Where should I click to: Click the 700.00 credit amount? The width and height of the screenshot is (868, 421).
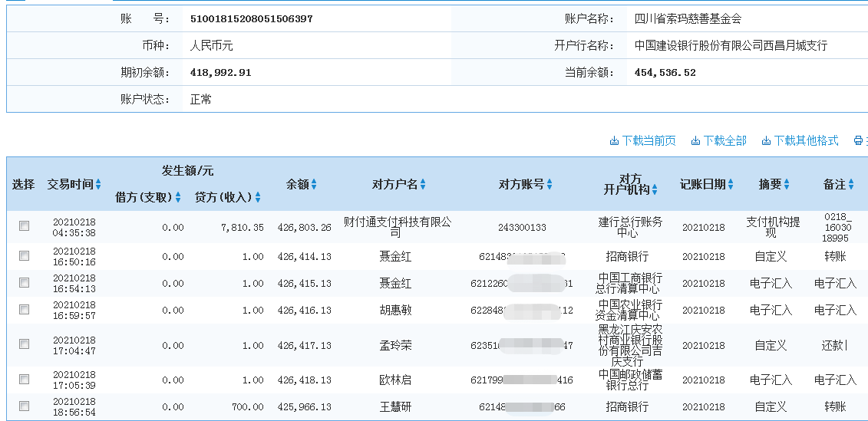coord(247,407)
